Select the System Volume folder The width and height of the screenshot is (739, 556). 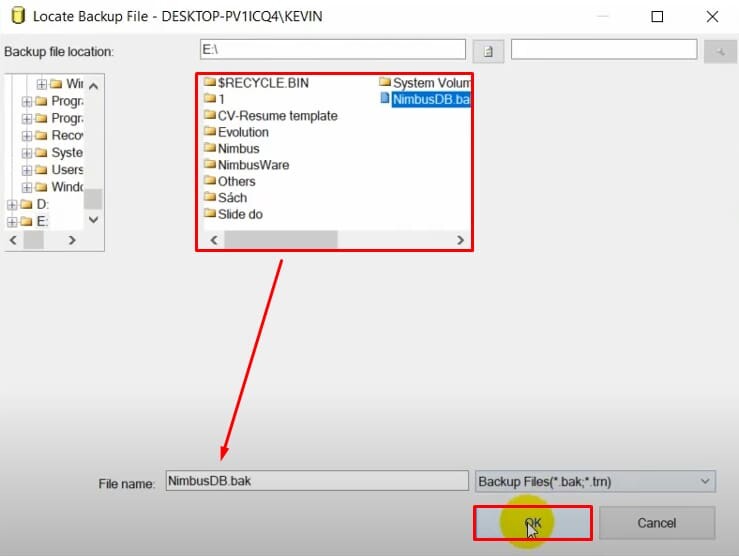coord(425,83)
